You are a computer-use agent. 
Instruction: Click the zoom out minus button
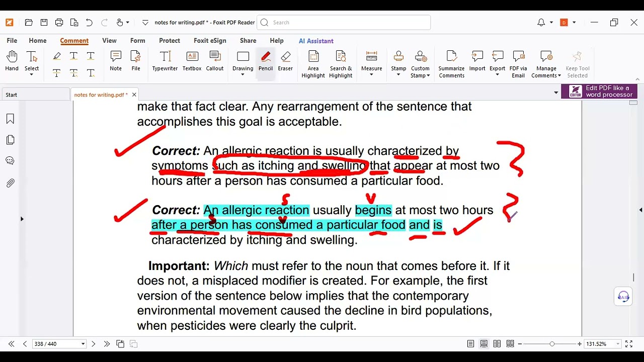[520, 344]
